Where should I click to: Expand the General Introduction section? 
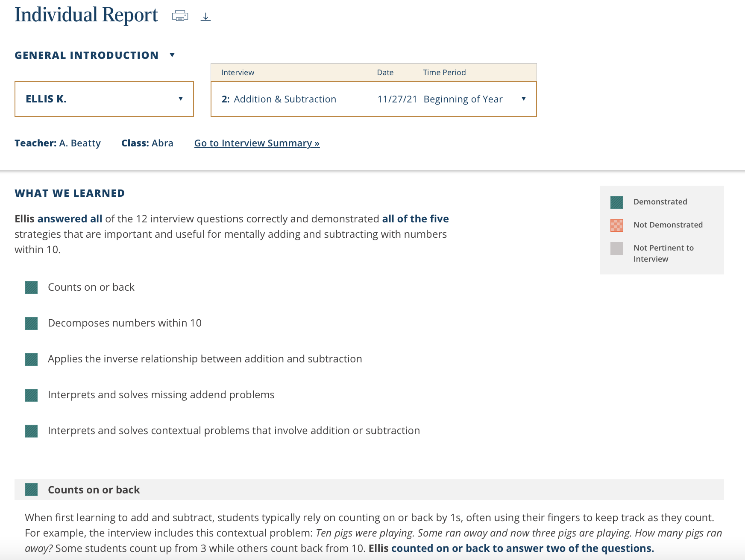point(172,55)
